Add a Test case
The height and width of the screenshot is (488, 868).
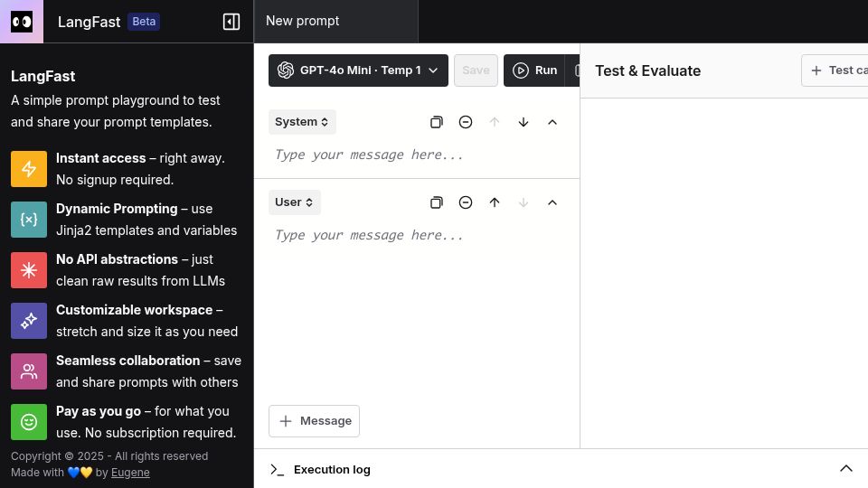(x=835, y=70)
